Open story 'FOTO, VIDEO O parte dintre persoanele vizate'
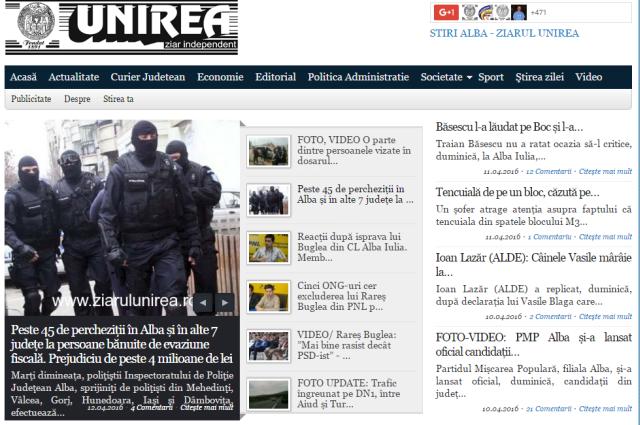 pyautogui.click(x=354, y=150)
